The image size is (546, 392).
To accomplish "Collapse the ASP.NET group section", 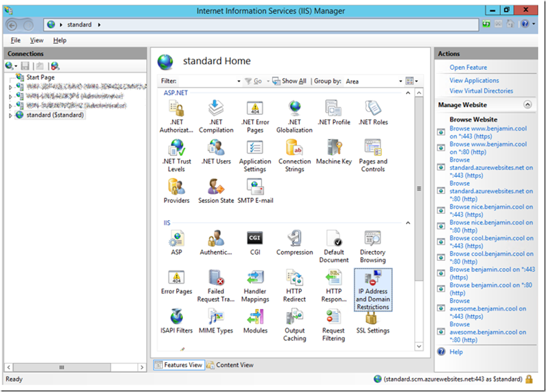I will (408, 93).
